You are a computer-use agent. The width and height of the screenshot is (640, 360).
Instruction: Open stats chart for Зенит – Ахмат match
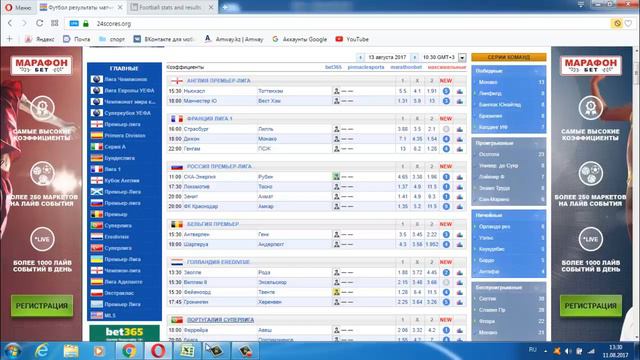tap(460, 196)
